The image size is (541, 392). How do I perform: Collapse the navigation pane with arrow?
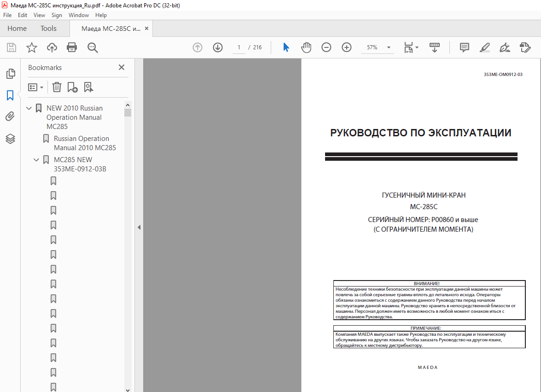(139, 228)
